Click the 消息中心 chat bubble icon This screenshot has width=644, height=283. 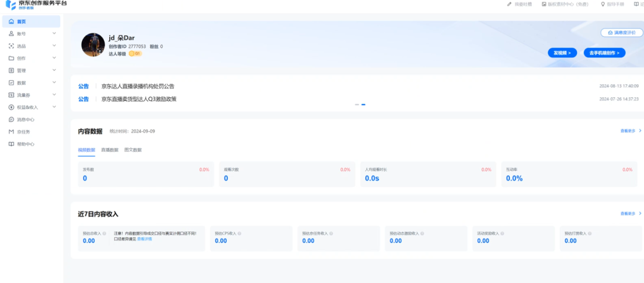click(11, 119)
